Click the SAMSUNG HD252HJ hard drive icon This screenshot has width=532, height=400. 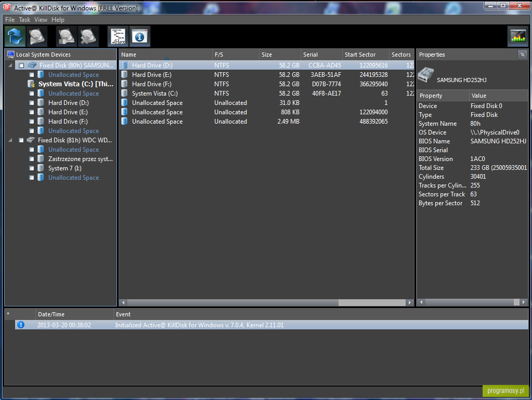[x=426, y=75]
